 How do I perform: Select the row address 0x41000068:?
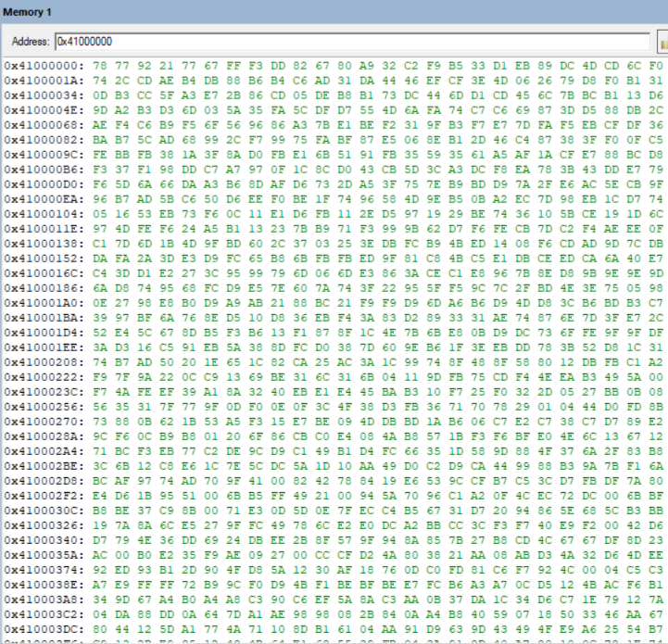44,125
